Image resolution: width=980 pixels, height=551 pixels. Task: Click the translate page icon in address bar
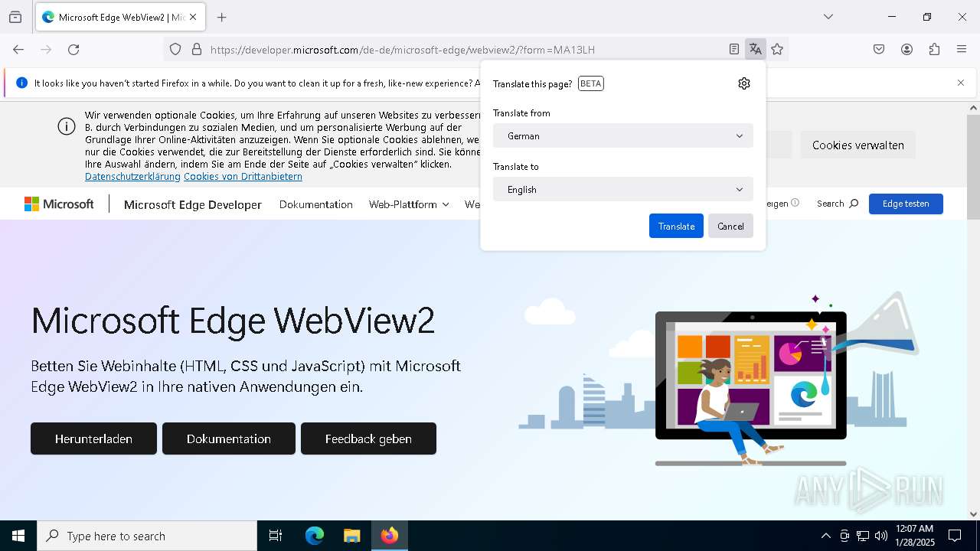click(756, 49)
